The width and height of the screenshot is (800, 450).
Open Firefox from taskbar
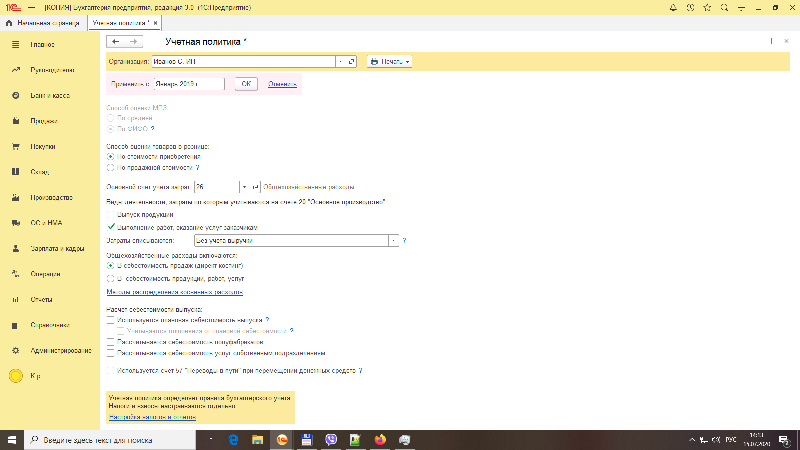tap(380, 440)
